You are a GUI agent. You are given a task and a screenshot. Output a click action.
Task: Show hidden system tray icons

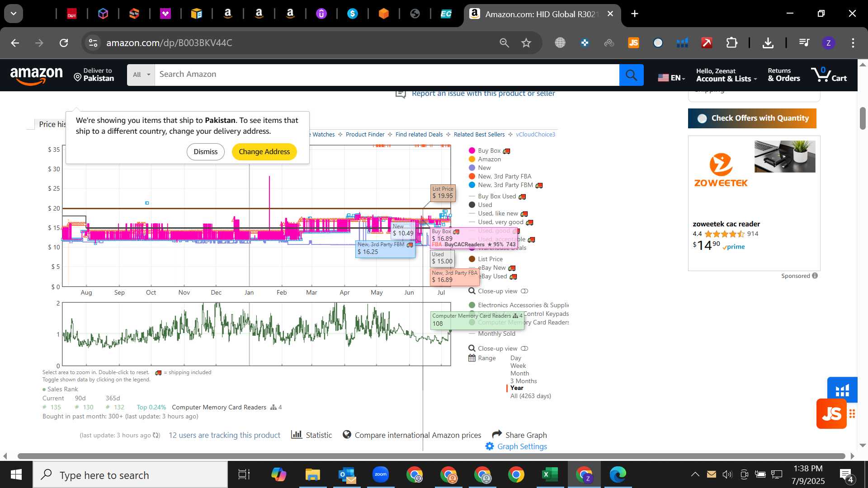point(695,474)
